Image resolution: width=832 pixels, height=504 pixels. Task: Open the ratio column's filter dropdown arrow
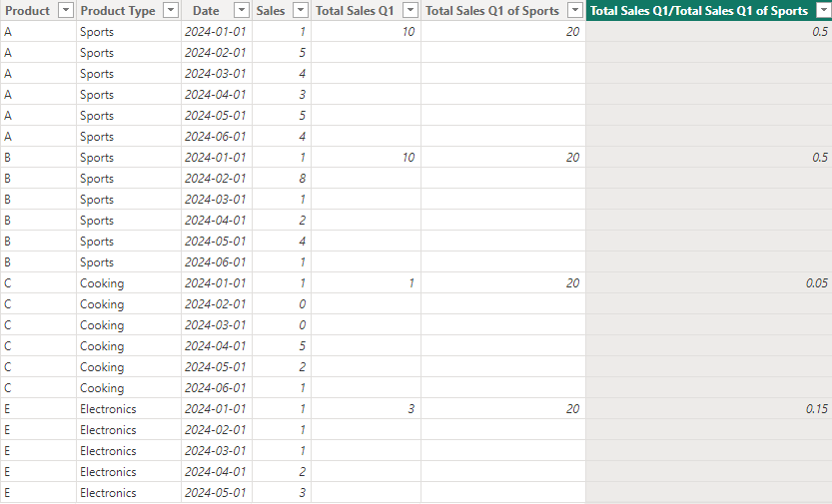pyautogui.click(x=823, y=10)
